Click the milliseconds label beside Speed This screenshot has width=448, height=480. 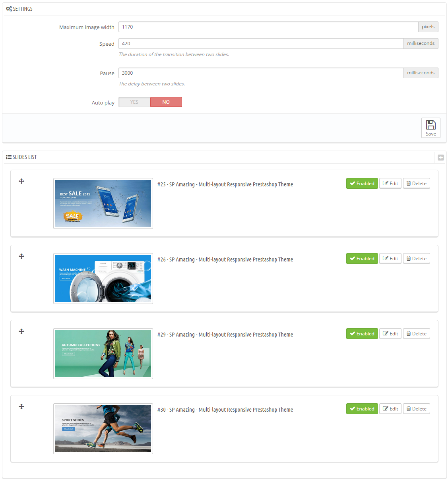coord(421,44)
